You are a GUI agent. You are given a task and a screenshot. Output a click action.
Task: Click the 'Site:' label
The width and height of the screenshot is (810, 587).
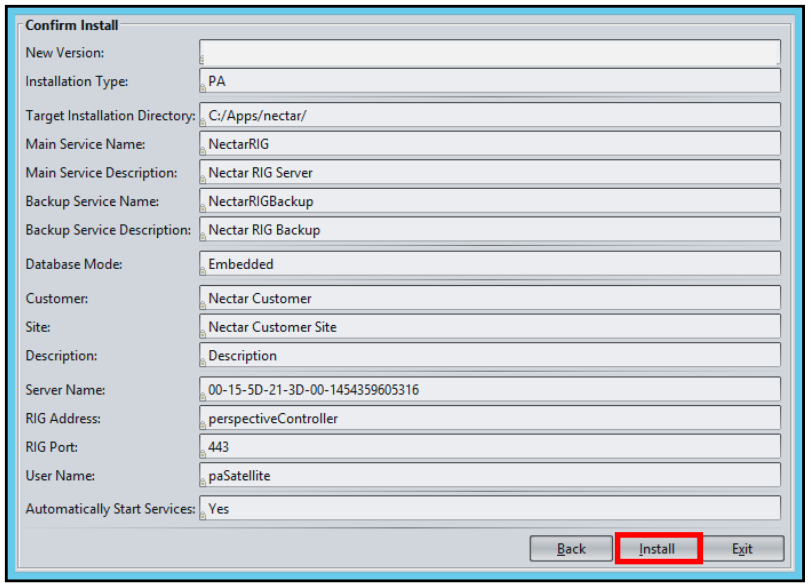(38, 327)
